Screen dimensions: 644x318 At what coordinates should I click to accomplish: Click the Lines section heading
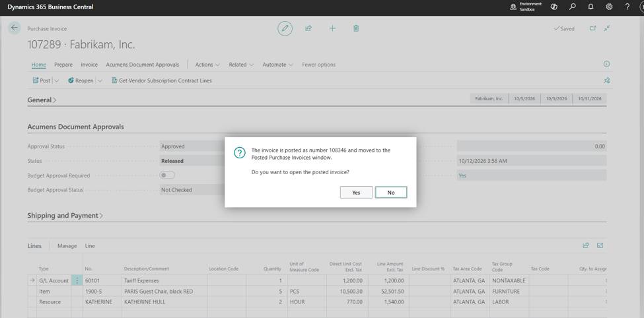coord(34,246)
